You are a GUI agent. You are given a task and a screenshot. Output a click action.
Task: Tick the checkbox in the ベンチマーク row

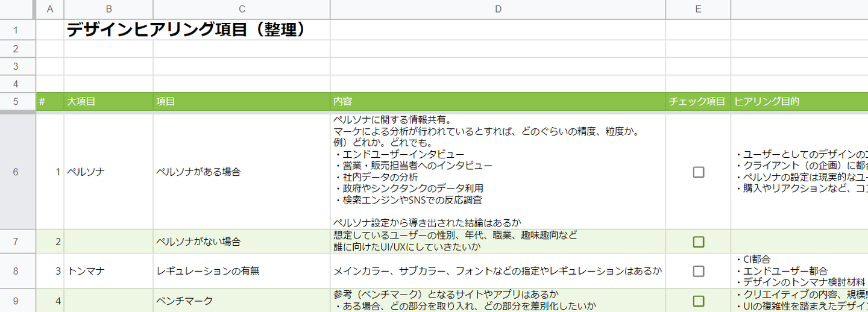[698, 301]
